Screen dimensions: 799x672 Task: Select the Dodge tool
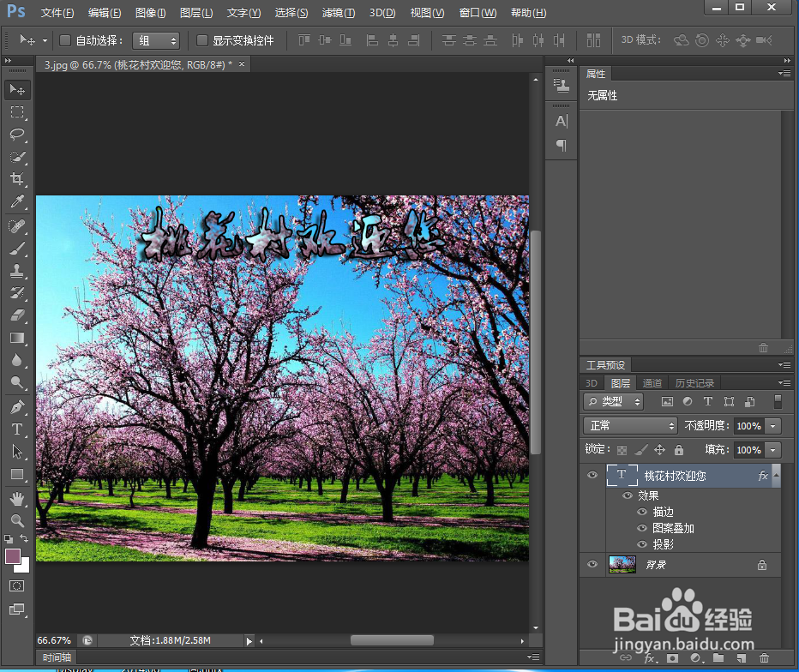pyautogui.click(x=17, y=382)
